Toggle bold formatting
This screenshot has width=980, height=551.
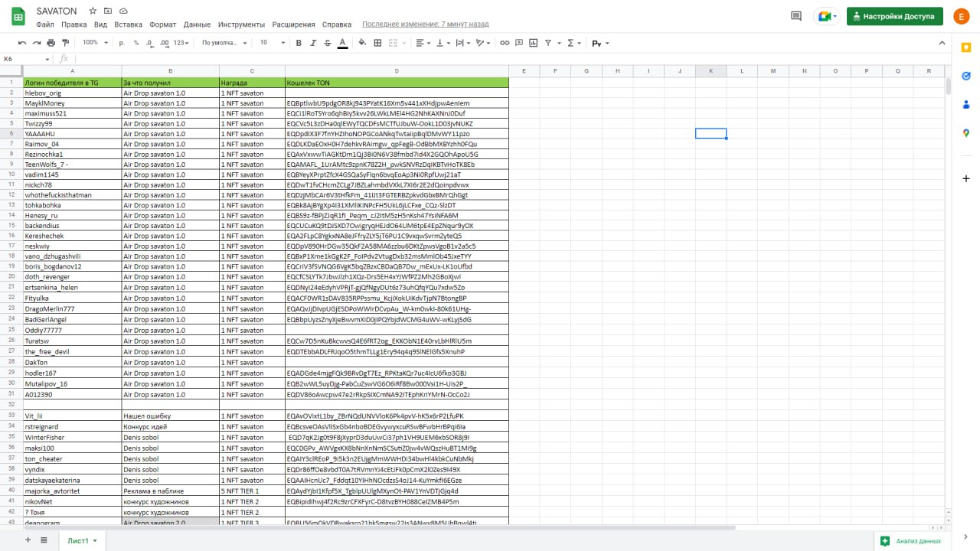[299, 43]
